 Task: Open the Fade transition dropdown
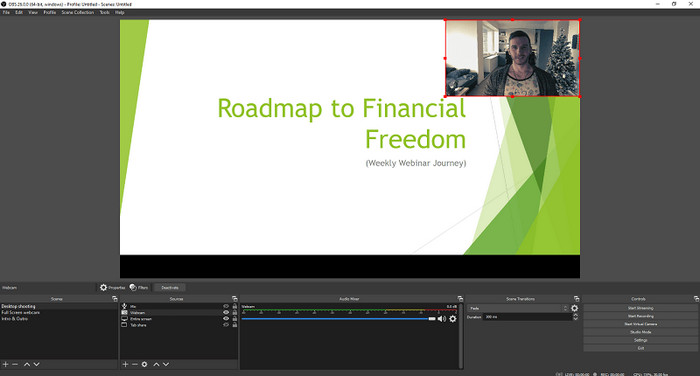518,308
